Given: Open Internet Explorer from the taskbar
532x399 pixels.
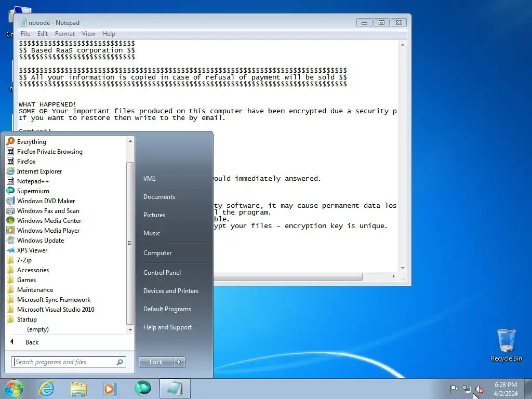Looking at the screenshot, I should point(46,389).
